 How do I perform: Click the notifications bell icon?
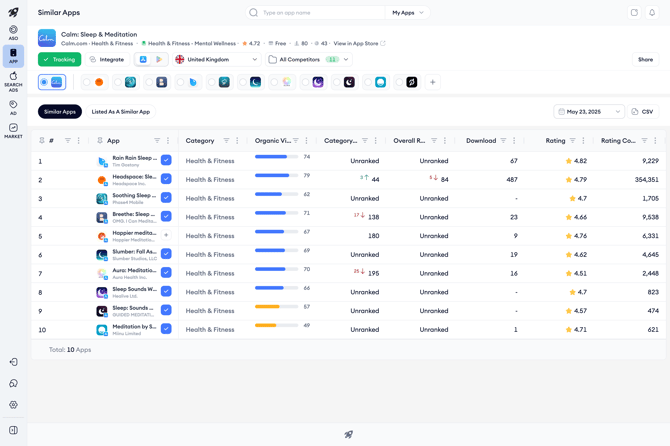point(652,13)
